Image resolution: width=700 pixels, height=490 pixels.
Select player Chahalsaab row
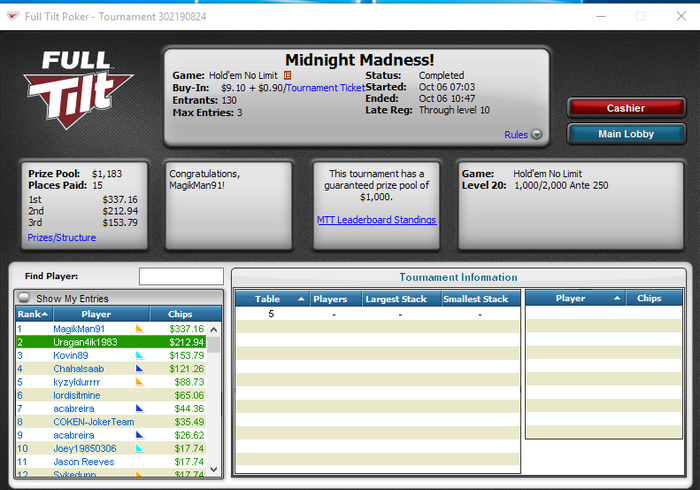111,369
